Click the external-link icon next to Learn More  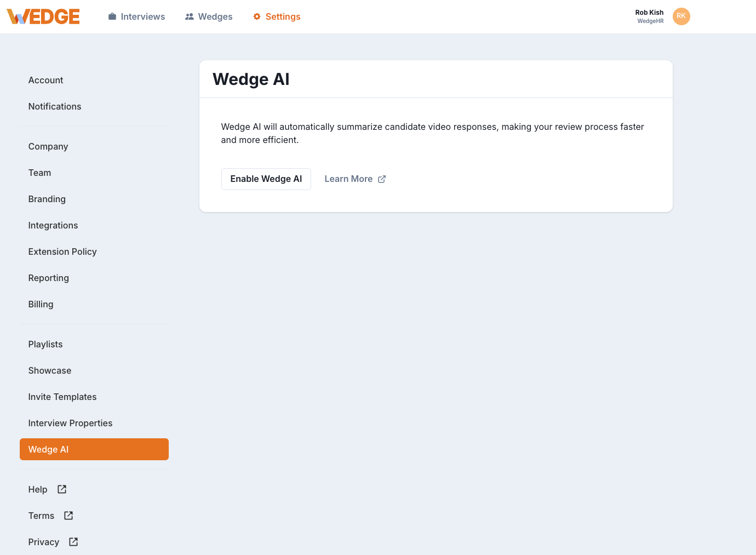click(x=382, y=179)
